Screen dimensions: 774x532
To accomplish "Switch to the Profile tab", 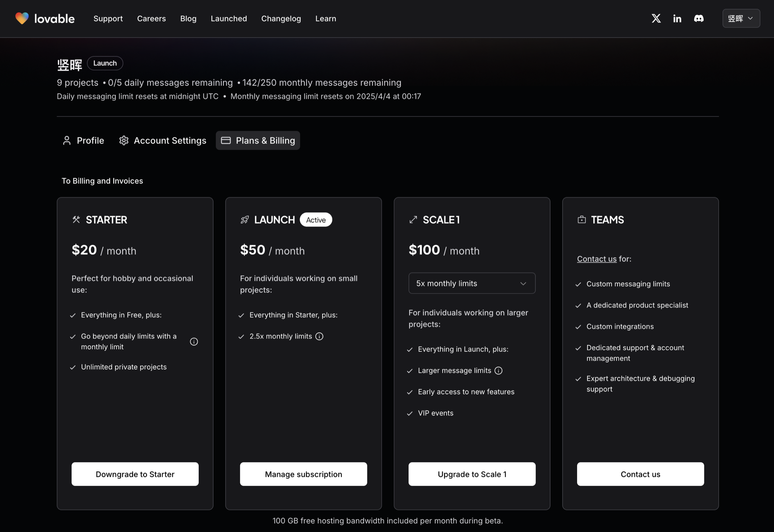I will pyautogui.click(x=83, y=141).
